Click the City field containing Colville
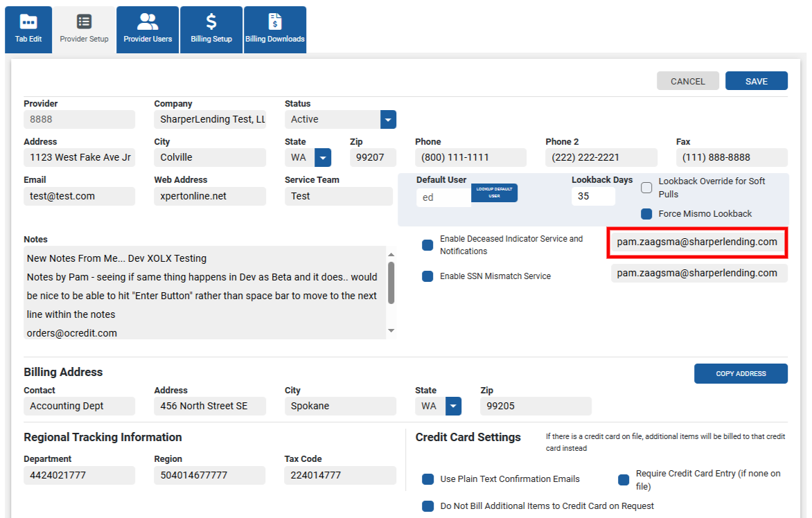 [210, 157]
